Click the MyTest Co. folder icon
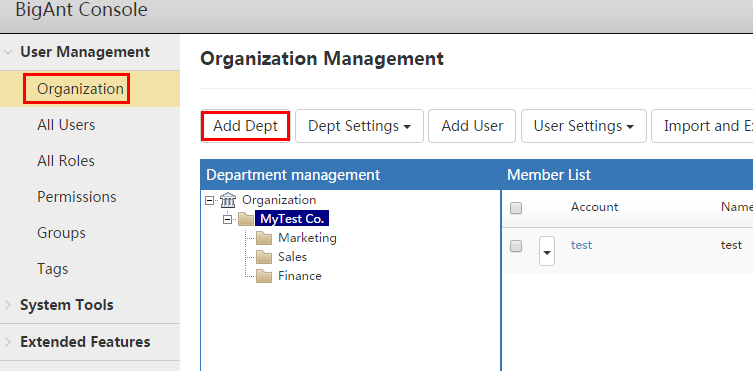753x371 pixels. pos(246,219)
